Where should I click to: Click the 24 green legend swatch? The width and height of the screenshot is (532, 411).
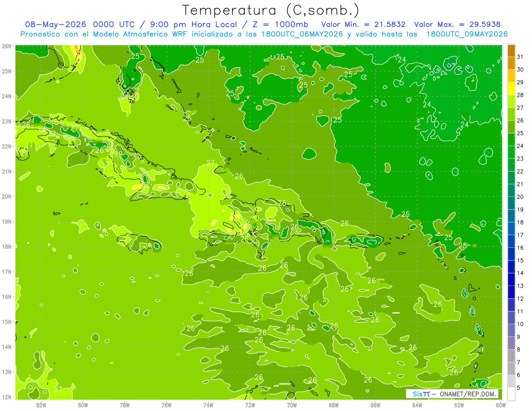pos(511,140)
